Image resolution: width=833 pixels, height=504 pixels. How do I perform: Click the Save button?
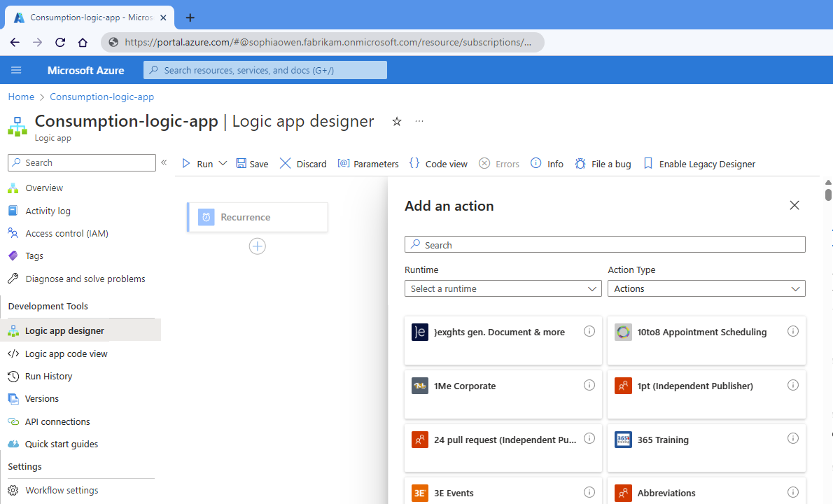tap(252, 164)
